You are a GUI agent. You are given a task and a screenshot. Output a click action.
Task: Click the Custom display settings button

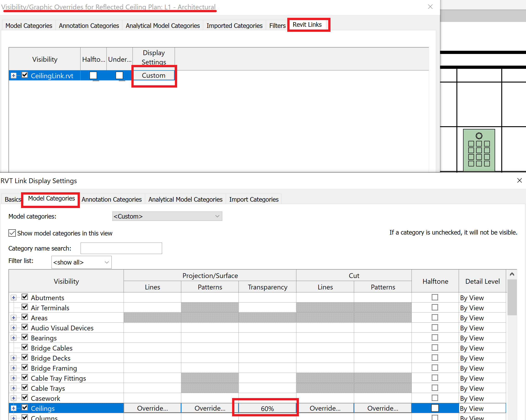pos(154,75)
